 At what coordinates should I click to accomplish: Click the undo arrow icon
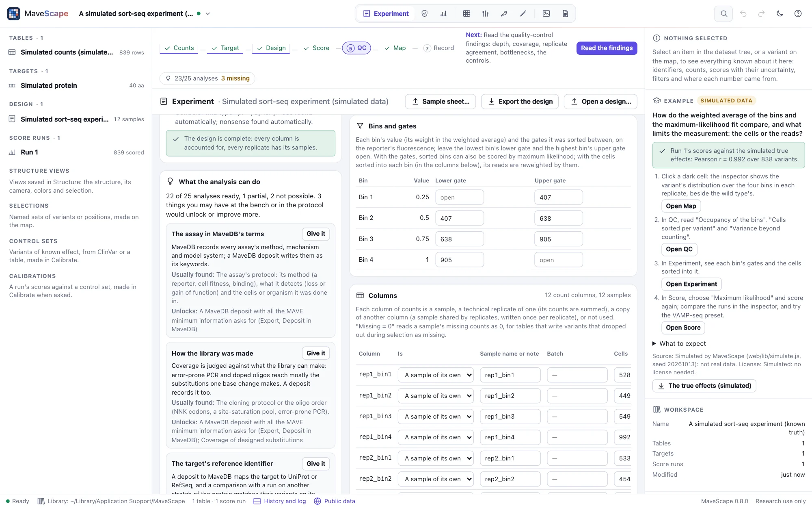click(x=743, y=13)
